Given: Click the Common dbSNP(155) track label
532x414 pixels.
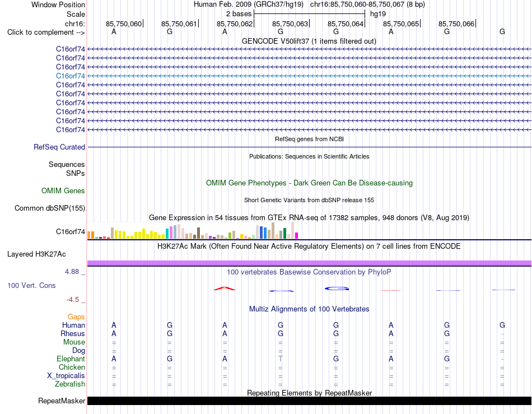Looking at the screenshot, I should point(50,208).
